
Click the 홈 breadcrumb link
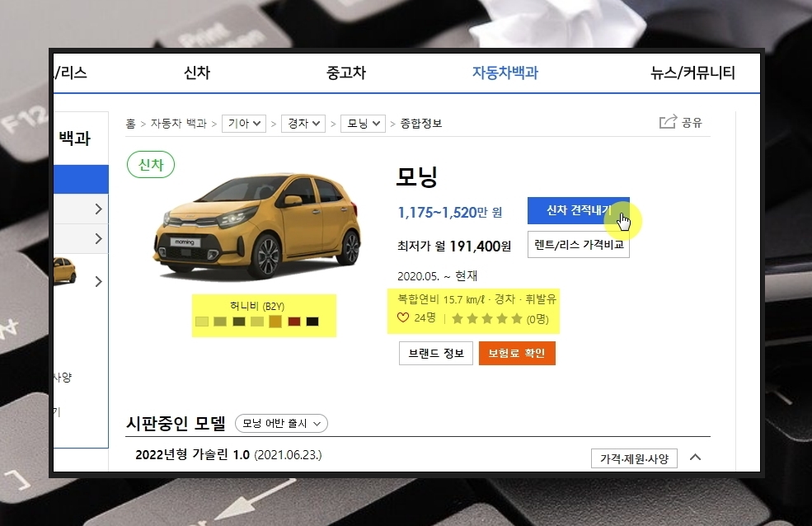click(x=130, y=124)
